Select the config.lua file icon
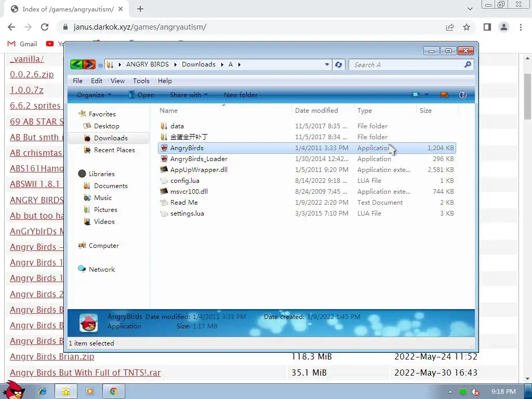 click(x=164, y=180)
